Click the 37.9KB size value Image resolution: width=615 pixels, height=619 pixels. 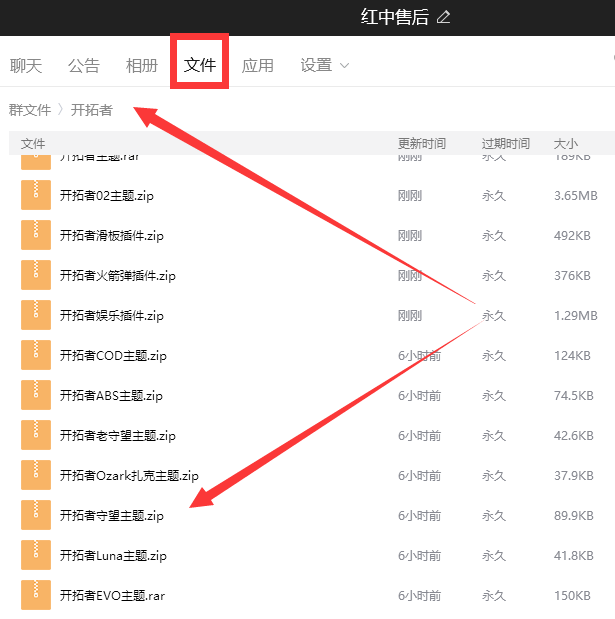click(x=574, y=476)
